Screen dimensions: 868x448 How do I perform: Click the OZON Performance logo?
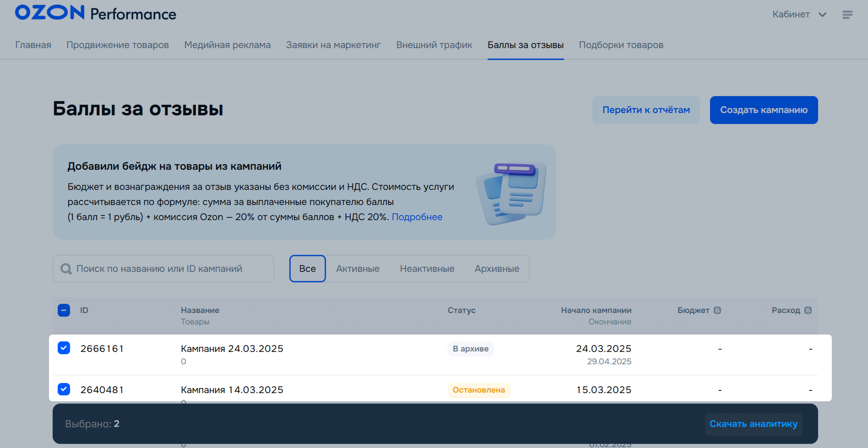point(95,13)
